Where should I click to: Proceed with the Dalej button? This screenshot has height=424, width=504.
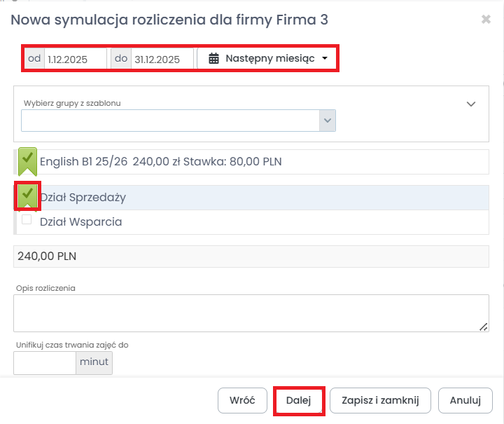pos(298,401)
